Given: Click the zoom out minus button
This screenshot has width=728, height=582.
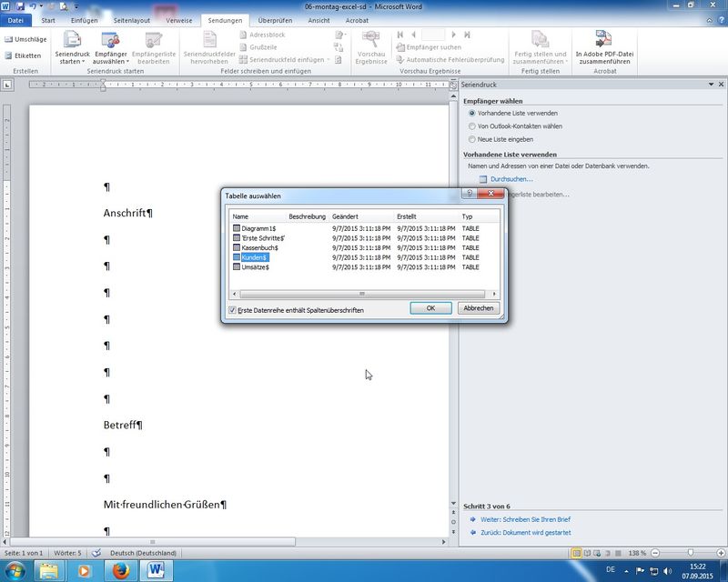Looking at the screenshot, I should tap(655, 553).
